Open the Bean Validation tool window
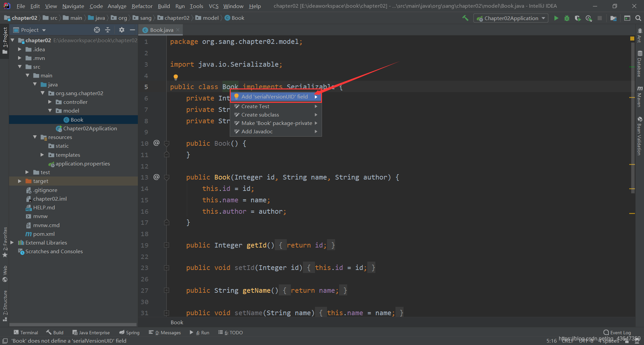 (640, 136)
